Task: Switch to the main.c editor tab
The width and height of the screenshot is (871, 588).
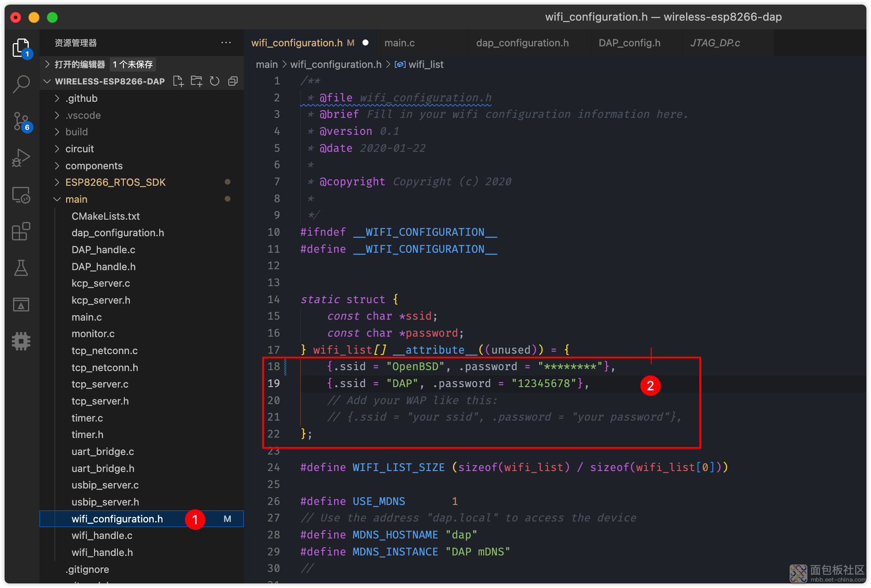Action: 400,43
